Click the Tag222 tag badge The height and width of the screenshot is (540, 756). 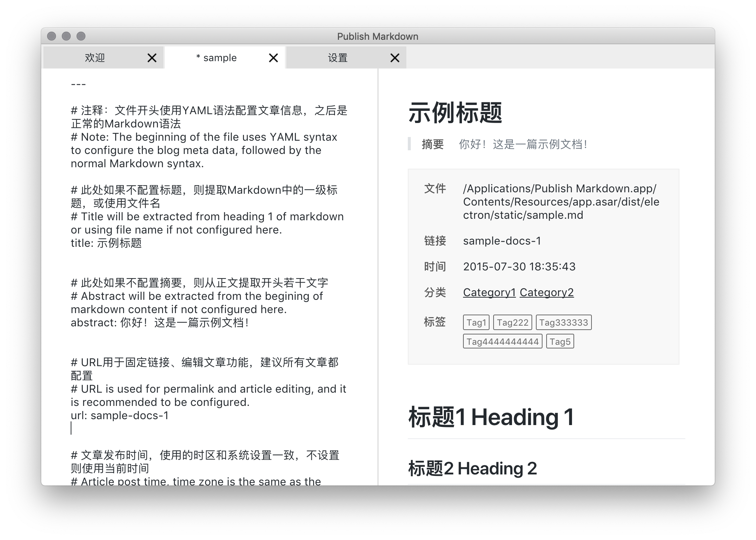coord(512,323)
